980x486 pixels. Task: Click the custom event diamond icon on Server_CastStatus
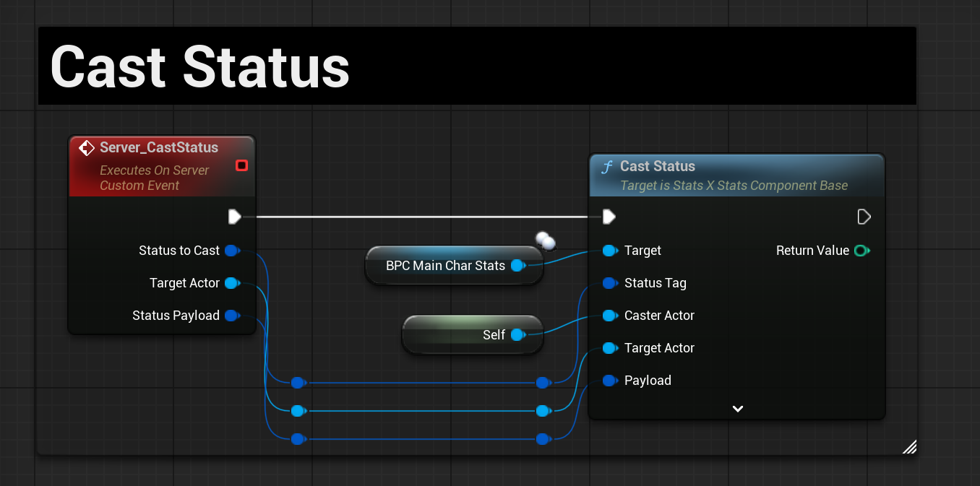point(86,147)
